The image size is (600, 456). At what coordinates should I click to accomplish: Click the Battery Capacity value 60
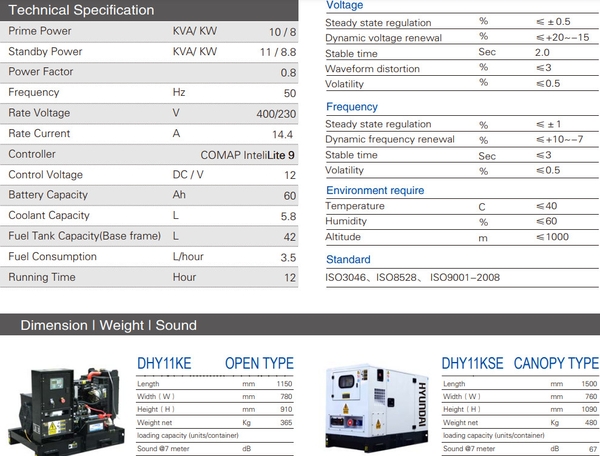(290, 196)
